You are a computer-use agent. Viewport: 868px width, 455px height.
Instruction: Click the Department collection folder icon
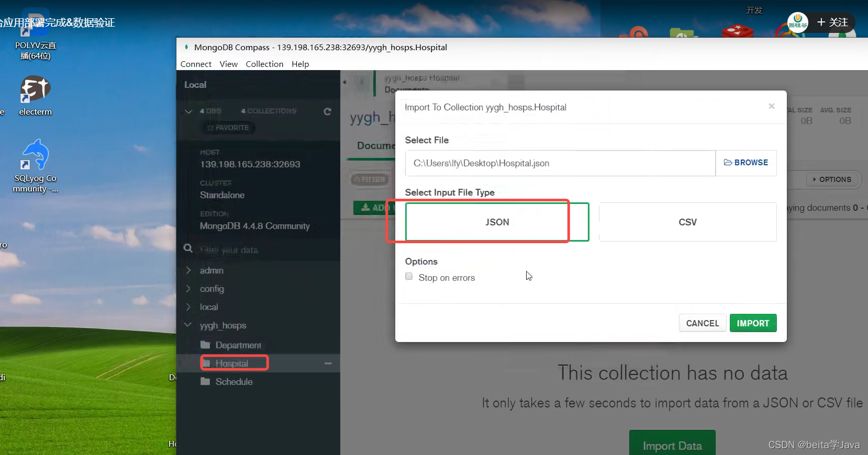click(x=205, y=345)
